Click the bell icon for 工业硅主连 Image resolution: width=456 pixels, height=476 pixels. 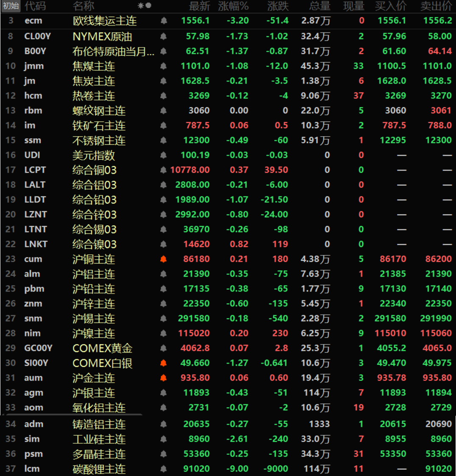point(164,439)
